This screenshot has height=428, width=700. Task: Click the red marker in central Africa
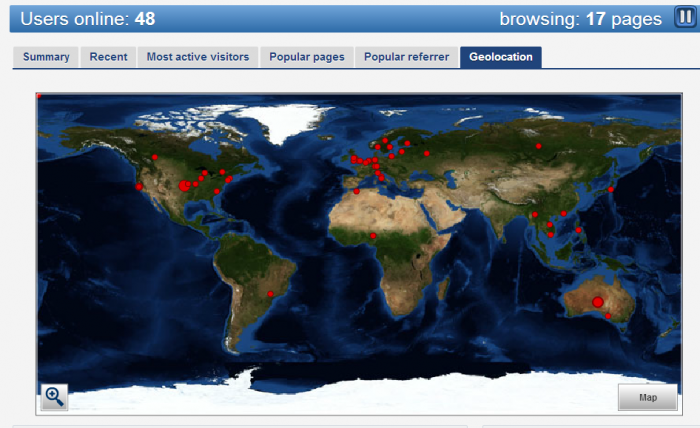(373, 236)
